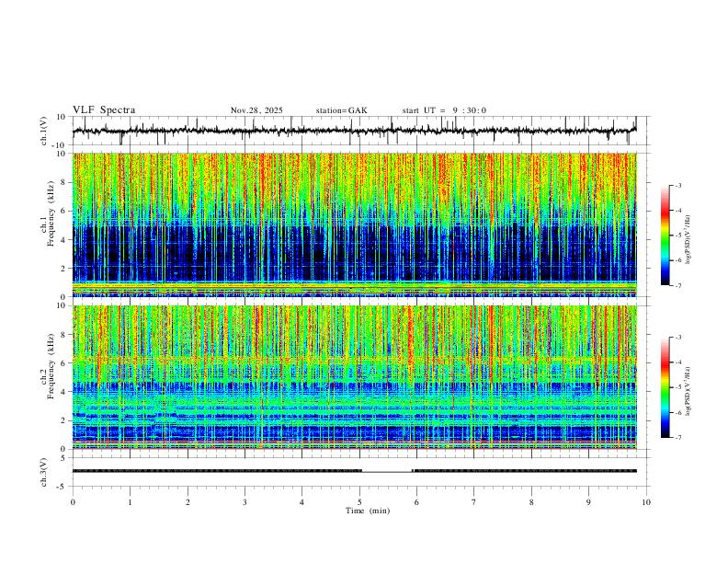This screenshot has width=728, height=563.
Task: Click the "-7" tick on ch.2 colorbar
Action: 678,438
